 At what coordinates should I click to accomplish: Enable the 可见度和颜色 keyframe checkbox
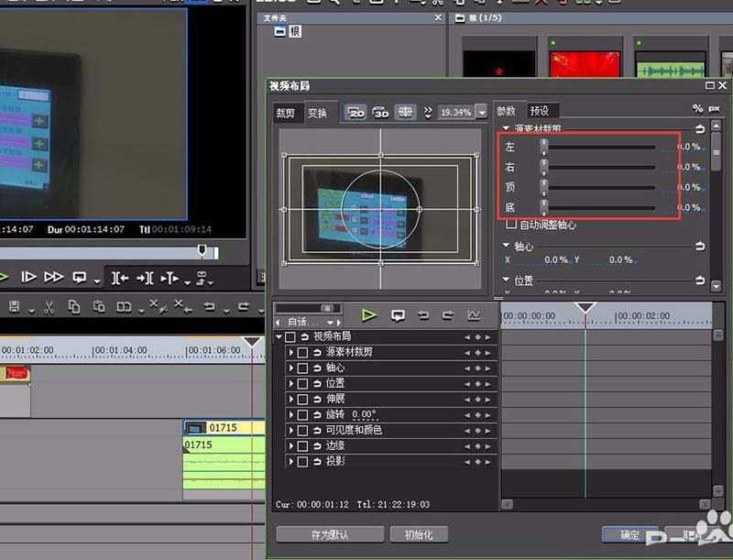click(302, 430)
